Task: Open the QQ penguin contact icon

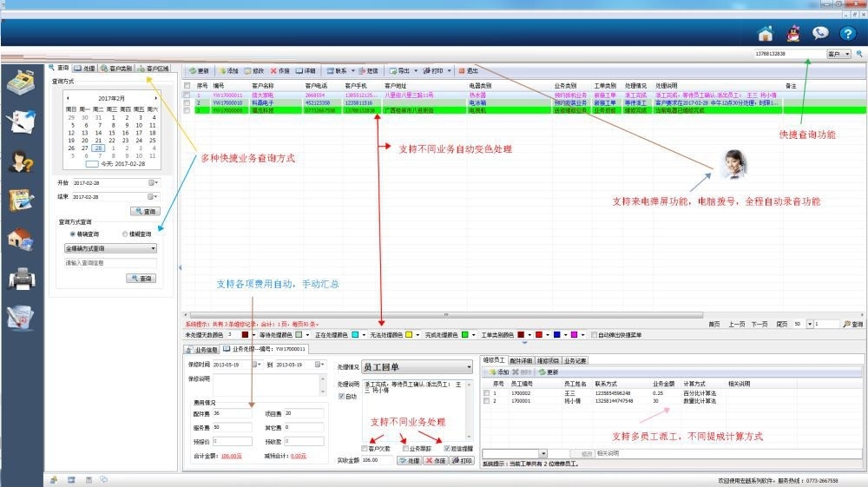Action: [793, 34]
